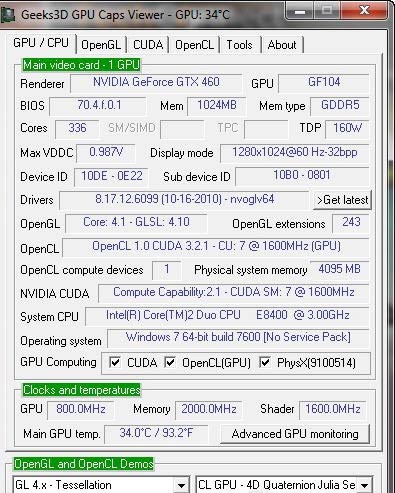This screenshot has width=395, height=493.
Task: Click the OpenCL field OpenCL 1.0 CUDA 3.2.1
Action: 216,247
